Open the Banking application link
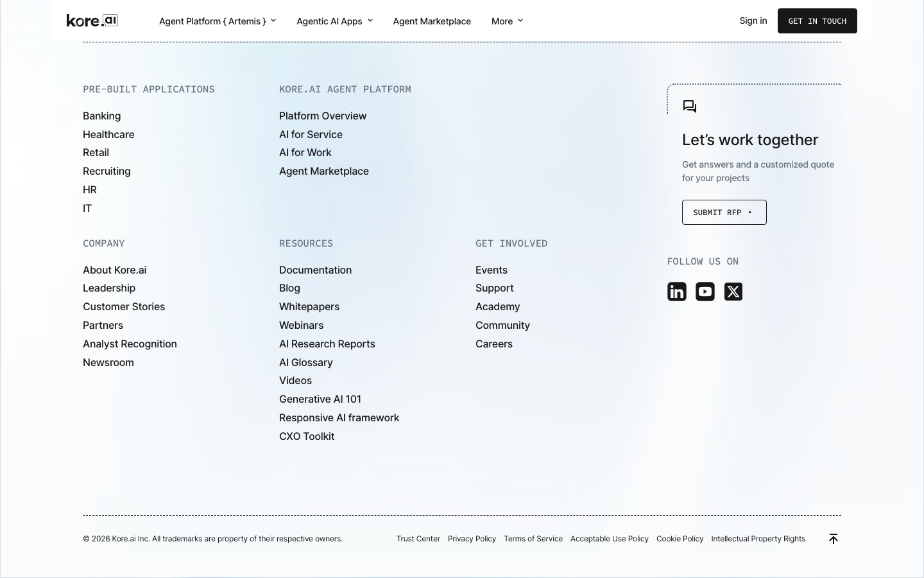The height and width of the screenshot is (578, 924). click(x=101, y=116)
